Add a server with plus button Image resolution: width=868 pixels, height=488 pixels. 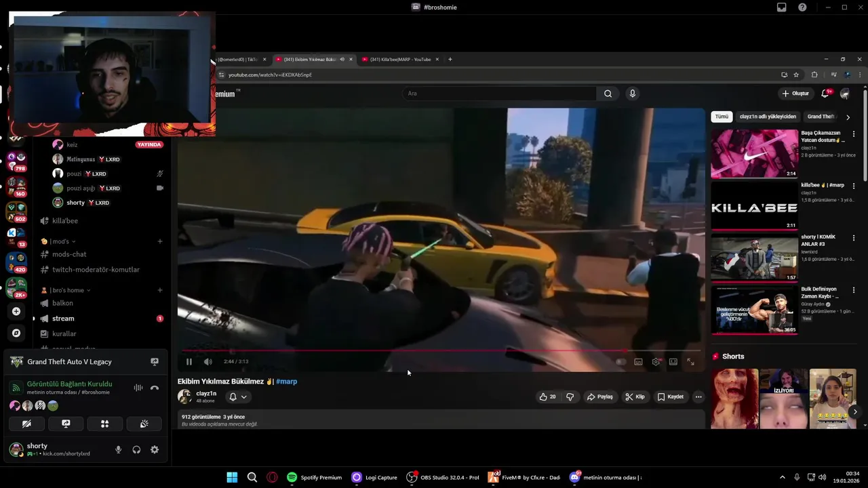tap(16, 311)
